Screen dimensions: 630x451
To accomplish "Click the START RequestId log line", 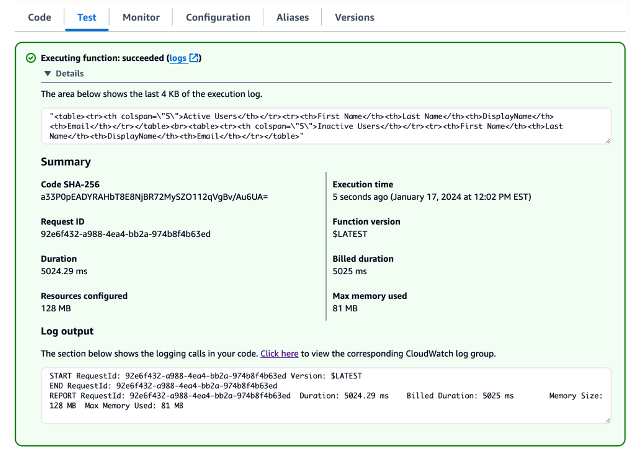I will pyautogui.click(x=205, y=376).
